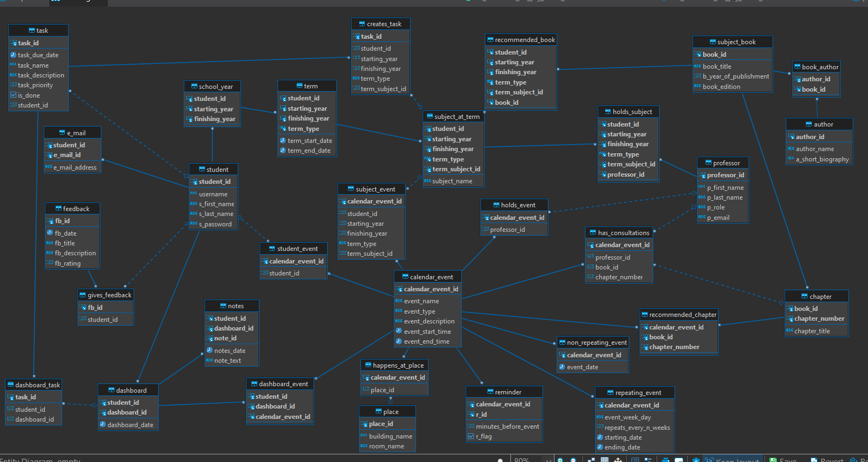This screenshot has height=462, width=868.
Task: Click the Save button in bottom toolbar
Action: 783,460
